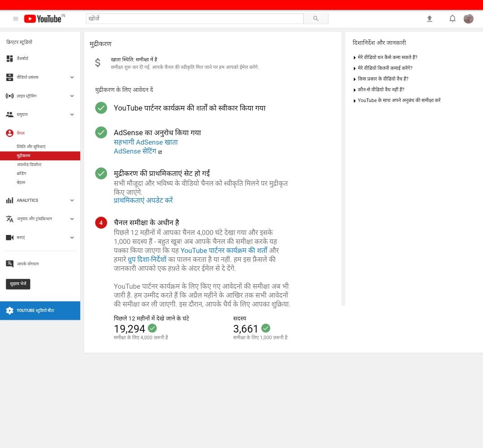483x448 pixels.
Task: Open YouTube पार्टनर कार्यक्रम की शर्तों link
Action: [x=224, y=251]
